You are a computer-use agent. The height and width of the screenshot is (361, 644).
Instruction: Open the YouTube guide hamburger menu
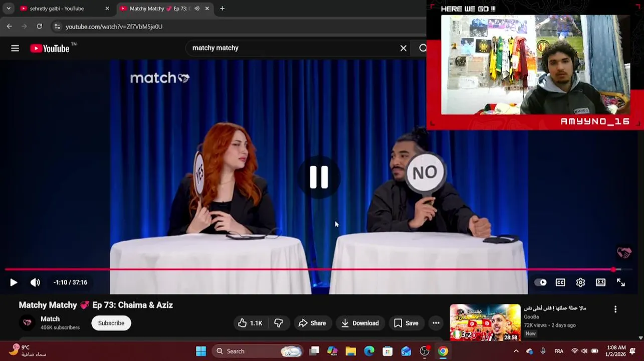pos(15,48)
